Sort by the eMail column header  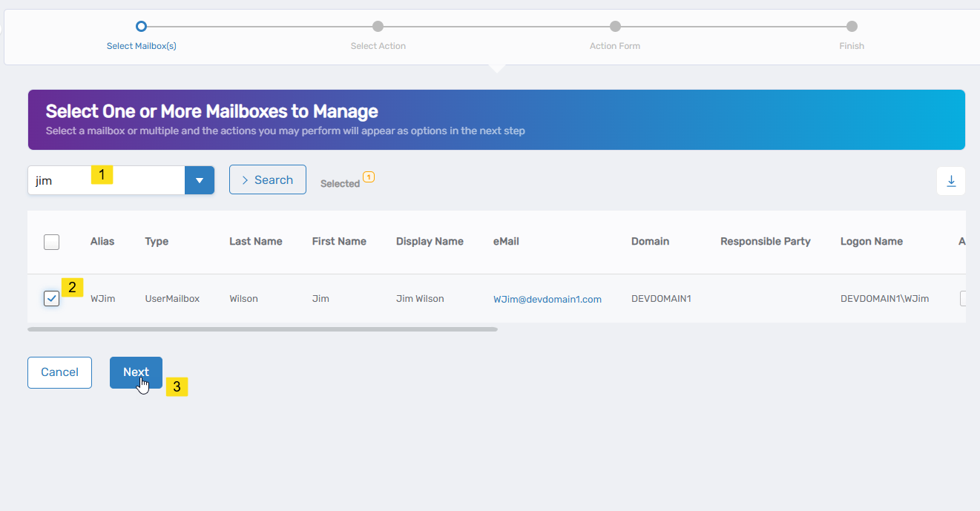tap(507, 241)
